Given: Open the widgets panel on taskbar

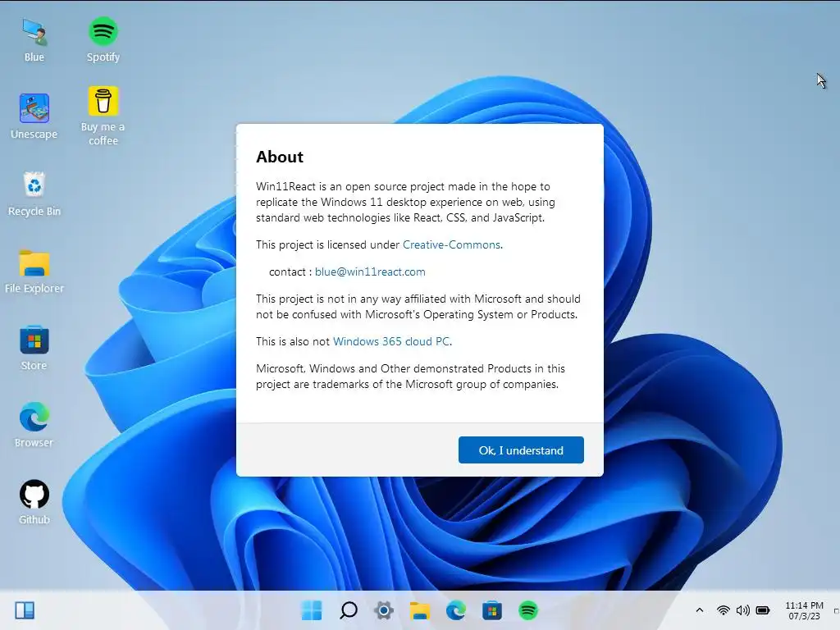Looking at the screenshot, I should tap(25, 610).
